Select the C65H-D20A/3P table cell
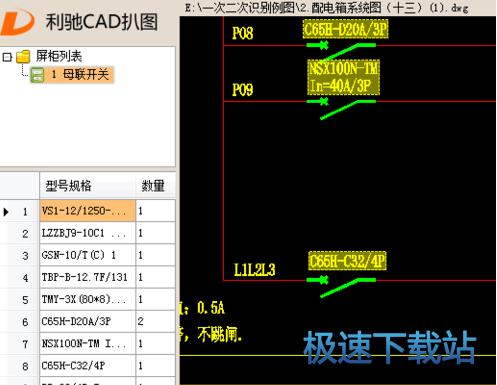497x385 pixels. [87, 321]
